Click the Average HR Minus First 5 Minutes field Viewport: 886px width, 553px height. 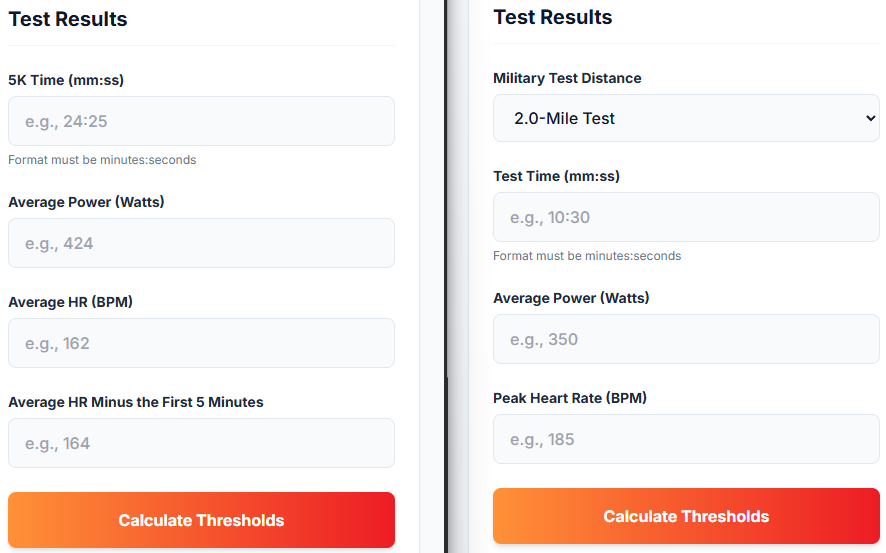201,443
